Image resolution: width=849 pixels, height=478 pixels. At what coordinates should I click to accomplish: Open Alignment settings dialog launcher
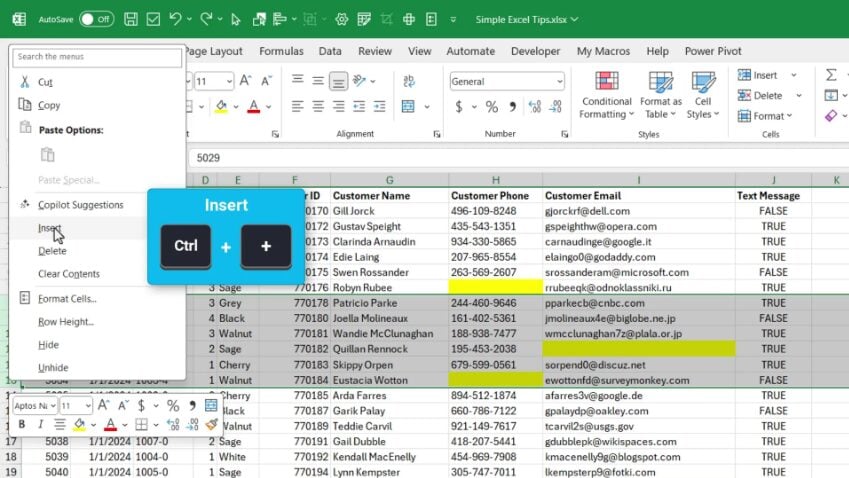437,134
